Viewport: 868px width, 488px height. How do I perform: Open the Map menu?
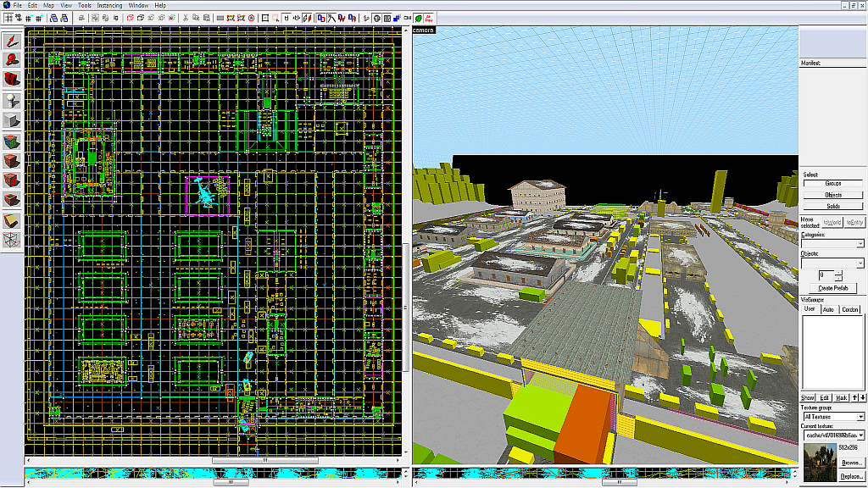click(x=48, y=5)
